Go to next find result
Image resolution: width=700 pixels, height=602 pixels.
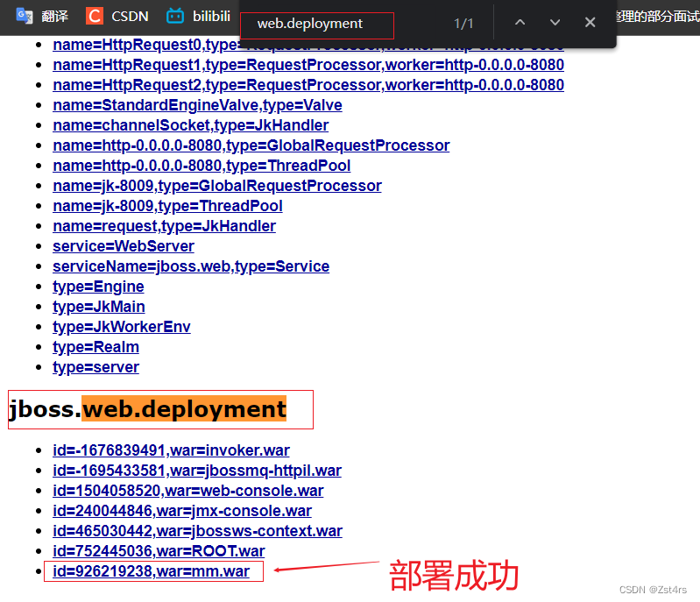point(555,22)
